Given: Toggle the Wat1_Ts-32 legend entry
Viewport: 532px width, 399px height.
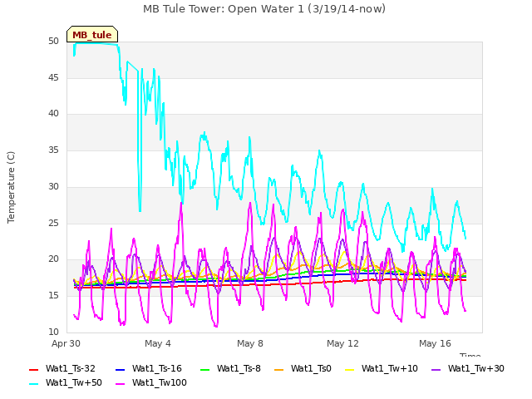Looking at the screenshot, I should pyautogui.click(x=62, y=368).
